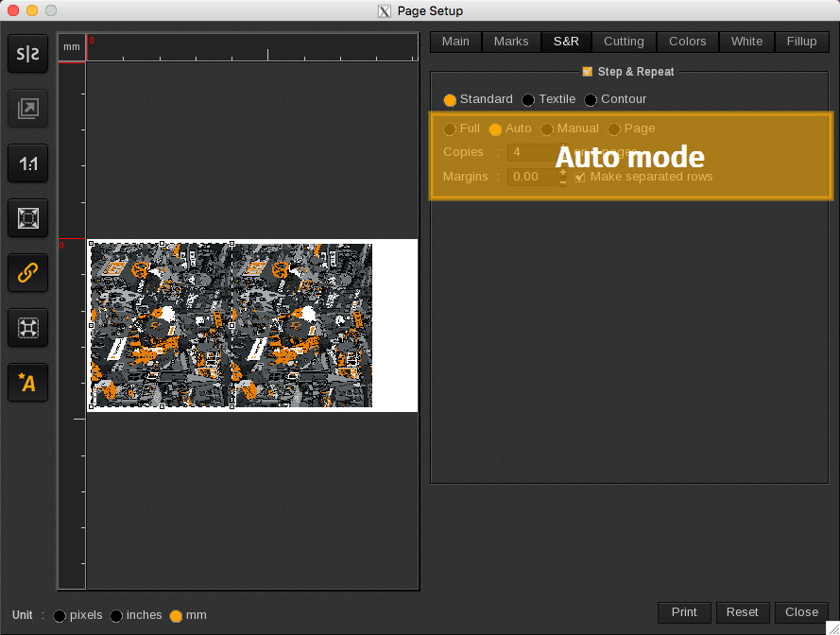Switch to the Marks tab
This screenshot has width=840, height=635.
pyautogui.click(x=511, y=42)
